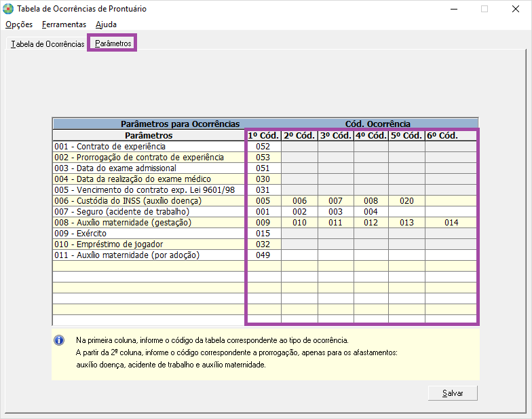Click the 2º Cód. column header

coord(300,136)
